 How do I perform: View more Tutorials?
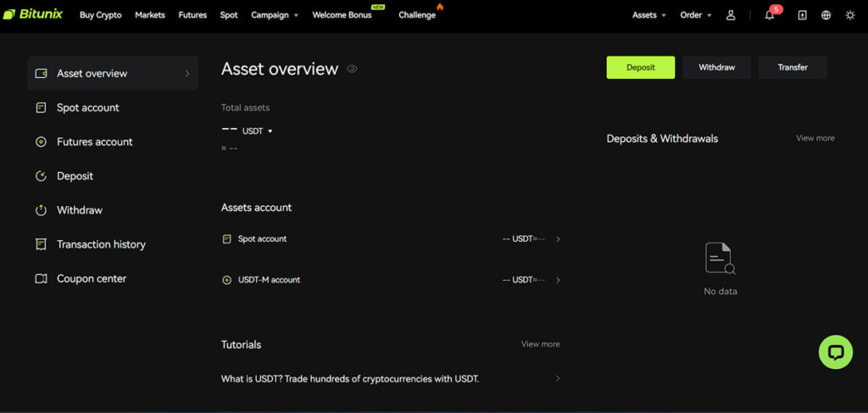coord(540,343)
